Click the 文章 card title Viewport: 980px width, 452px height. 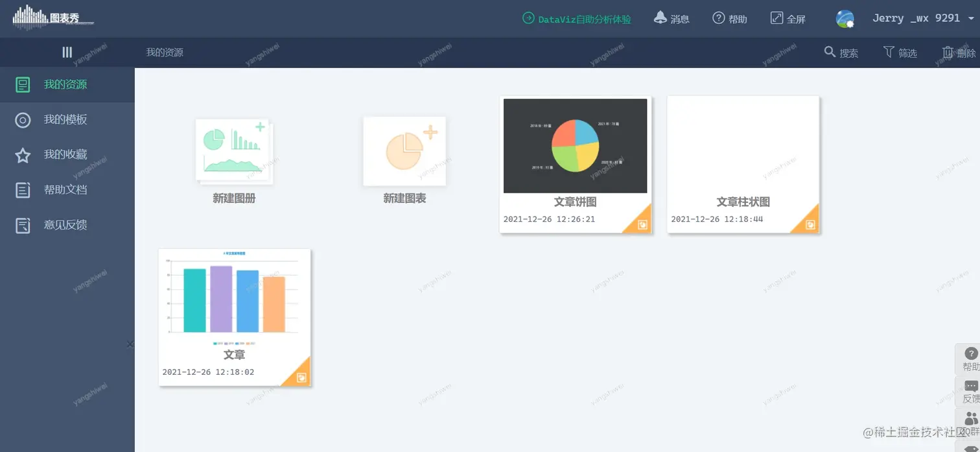coord(234,355)
